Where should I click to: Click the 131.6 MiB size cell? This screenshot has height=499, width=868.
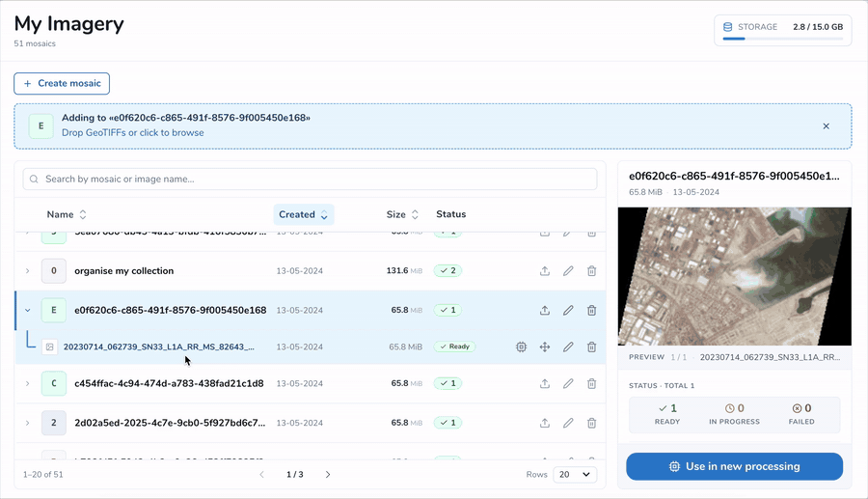pos(404,271)
